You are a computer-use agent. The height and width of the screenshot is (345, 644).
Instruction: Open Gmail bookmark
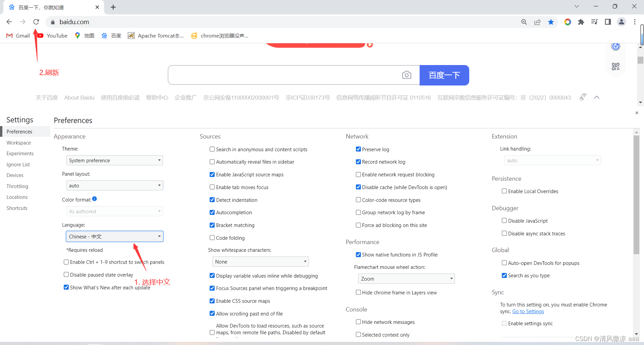pyautogui.click(x=18, y=36)
